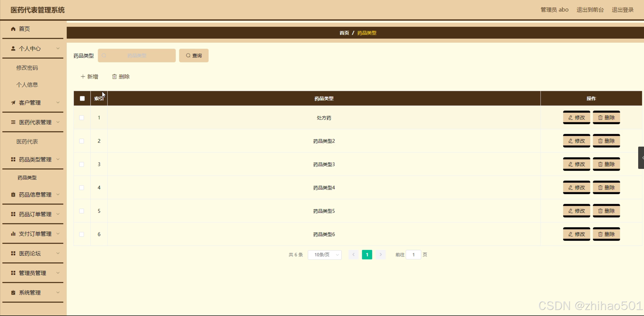Image resolution: width=644 pixels, height=316 pixels.
Task: Click the next page arrow in pagination
Action: click(x=380, y=255)
